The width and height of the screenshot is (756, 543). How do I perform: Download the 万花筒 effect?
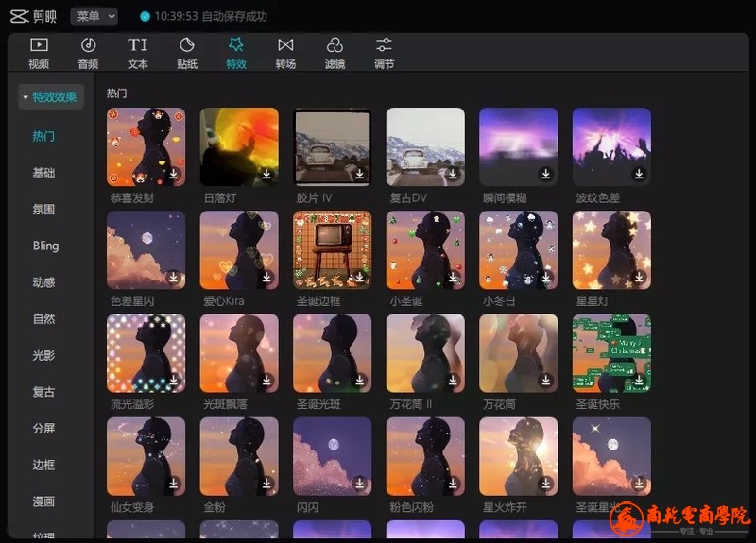(546, 381)
